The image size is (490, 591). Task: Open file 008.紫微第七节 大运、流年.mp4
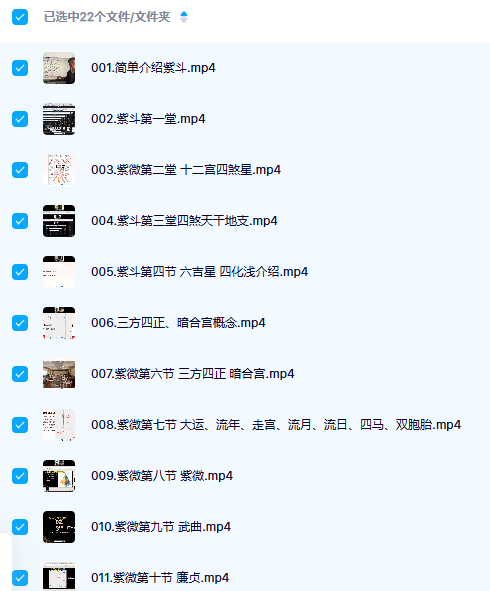(x=276, y=425)
